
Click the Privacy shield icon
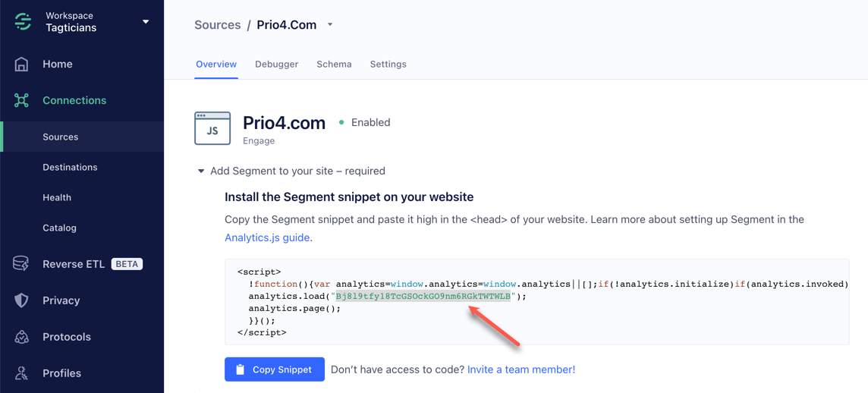pyautogui.click(x=21, y=300)
